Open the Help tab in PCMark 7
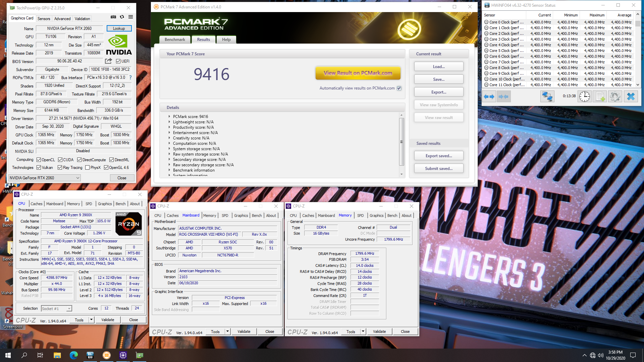Viewport: 644px width, 362px height. click(226, 40)
